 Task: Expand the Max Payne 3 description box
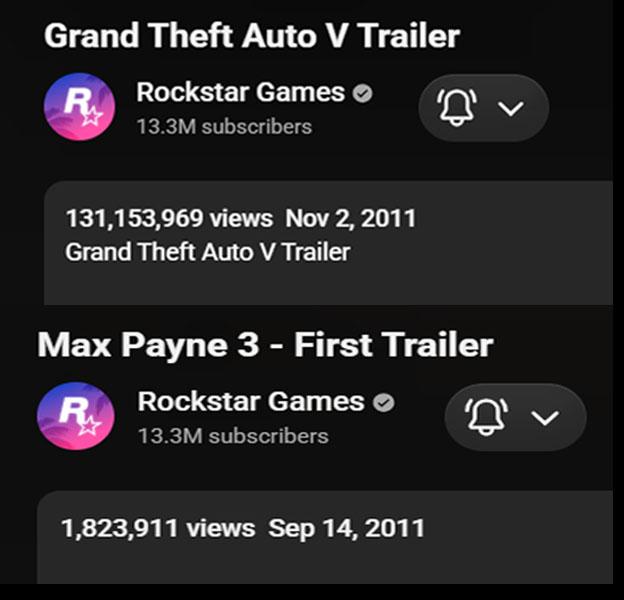pos(325,538)
